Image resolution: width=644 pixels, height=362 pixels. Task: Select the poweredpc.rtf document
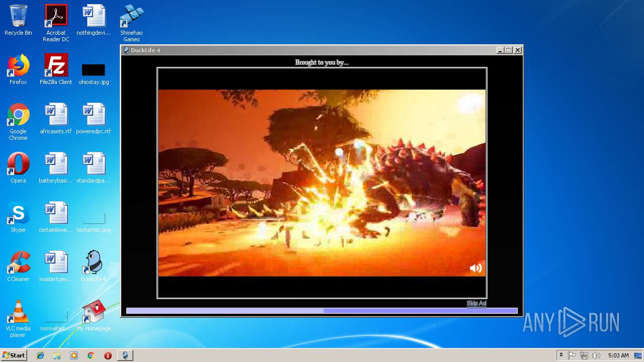(94, 119)
